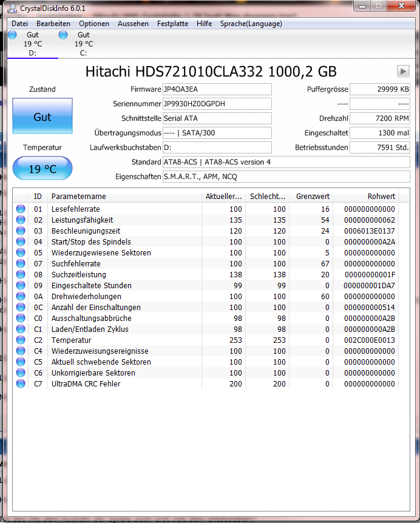Select raw value 002C000E0013
Screen dimensions: 420x523
[x=370, y=340]
